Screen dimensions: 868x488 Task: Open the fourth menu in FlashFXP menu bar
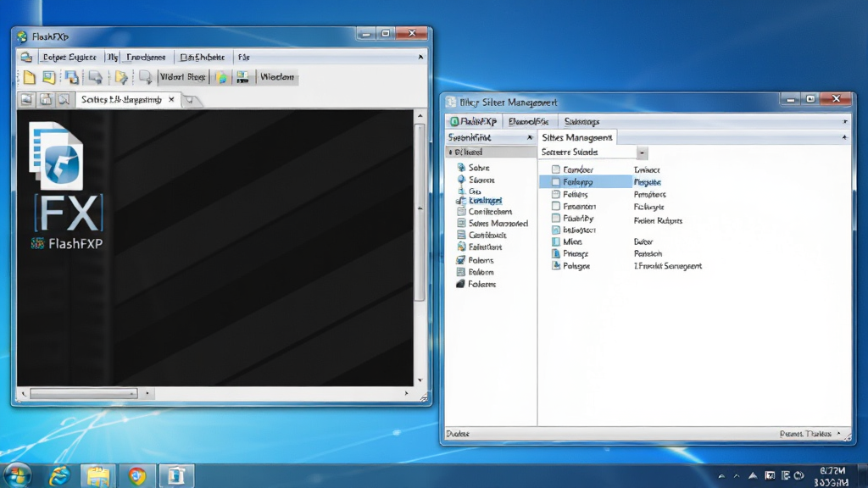pyautogui.click(x=202, y=57)
